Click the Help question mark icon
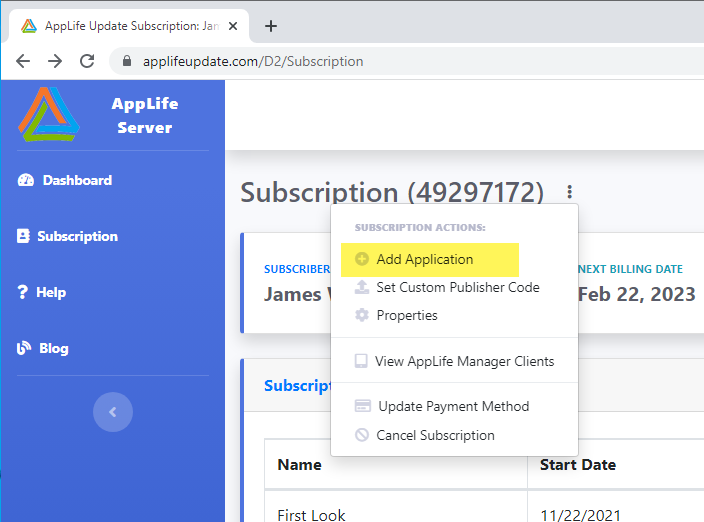The image size is (704, 522). coord(22,292)
